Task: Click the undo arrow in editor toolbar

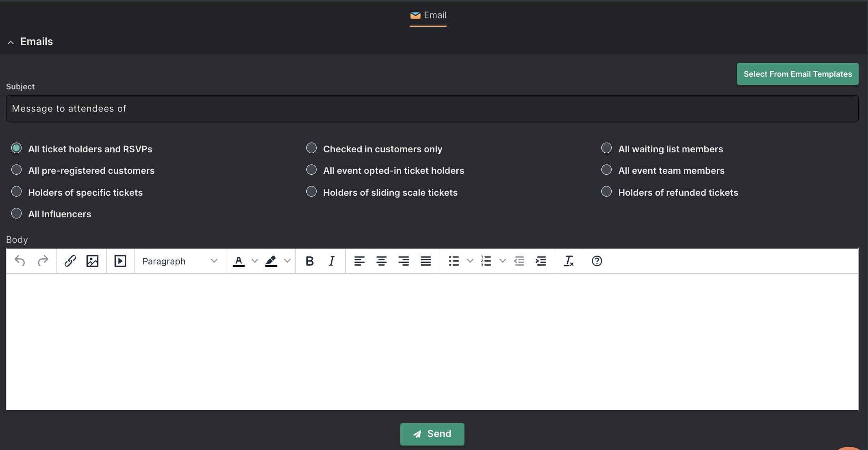Action: coord(20,261)
